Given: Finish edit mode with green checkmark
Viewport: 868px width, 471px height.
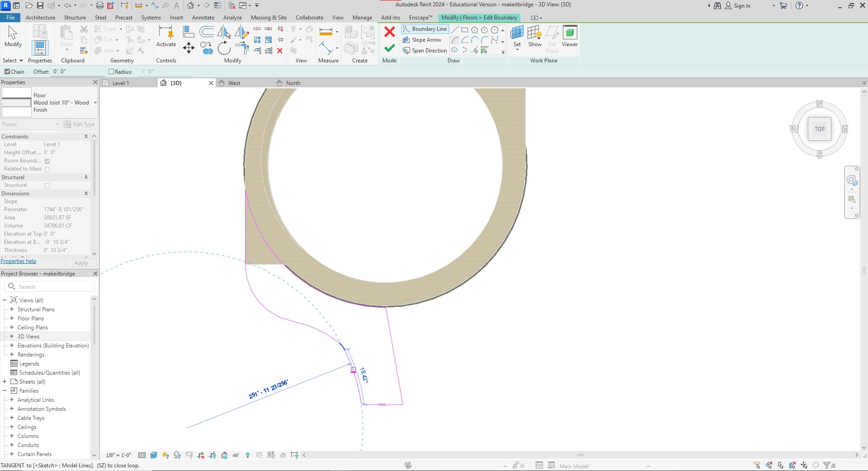Looking at the screenshot, I should coord(390,48).
